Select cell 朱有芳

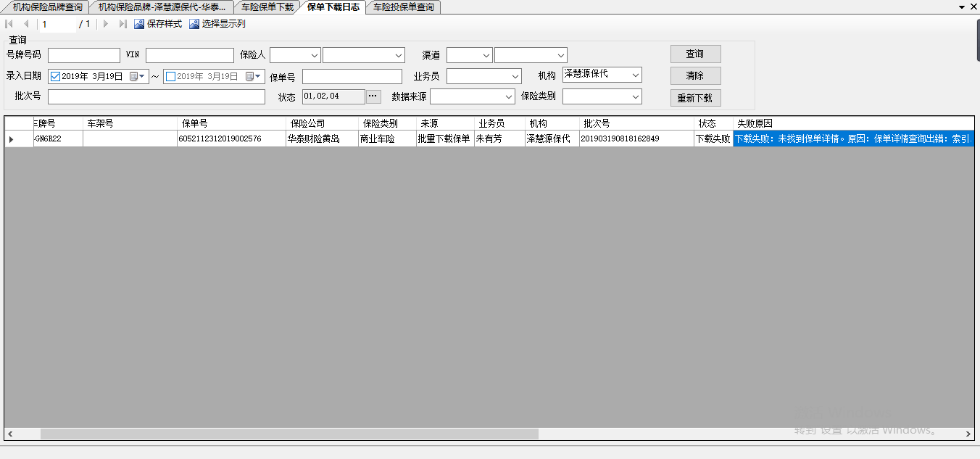click(x=499, y=138)
